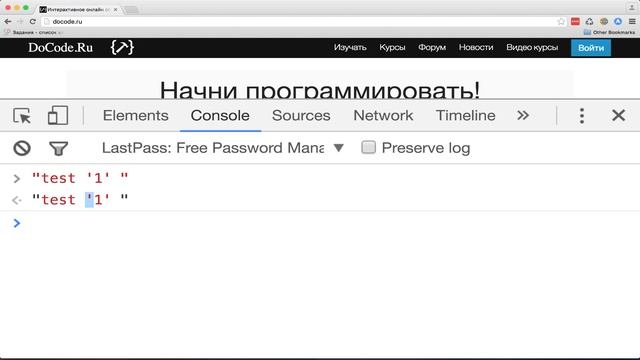Screen dimensions: 640x360
Task: Click the console output "test '1' " string
Action: tap(80, 200)
